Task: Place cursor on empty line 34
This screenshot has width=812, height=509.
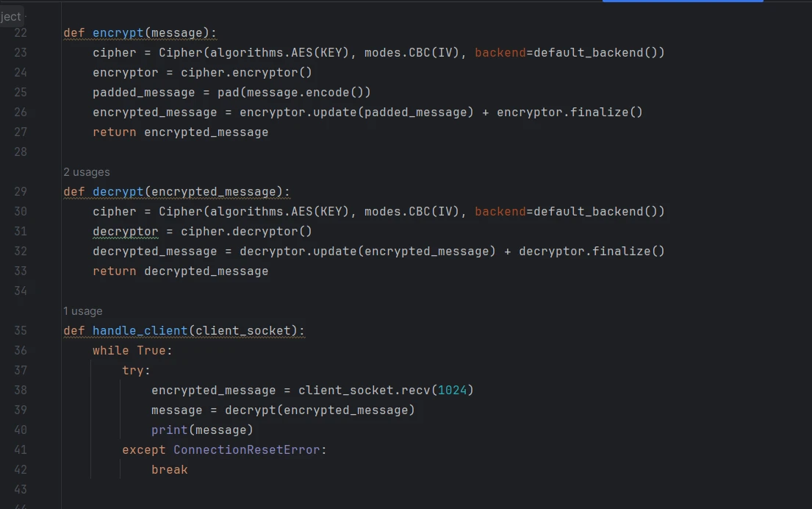Action: point(311,291)
